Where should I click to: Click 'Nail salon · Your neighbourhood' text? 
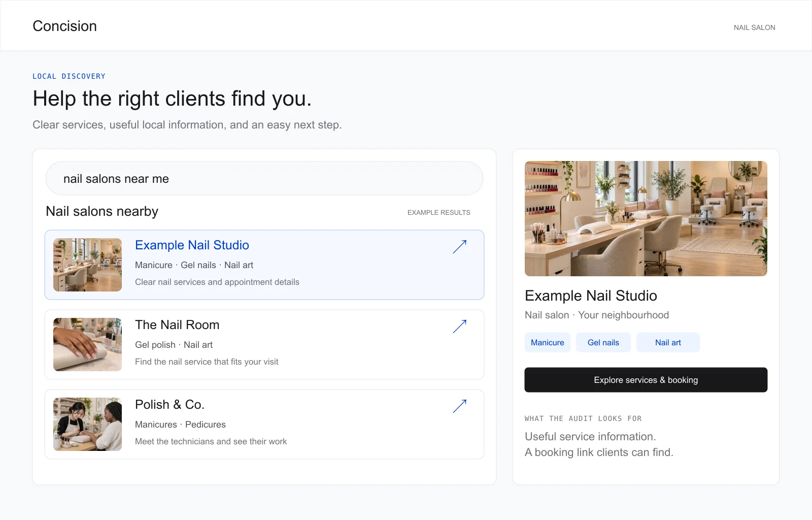point(597,315)
